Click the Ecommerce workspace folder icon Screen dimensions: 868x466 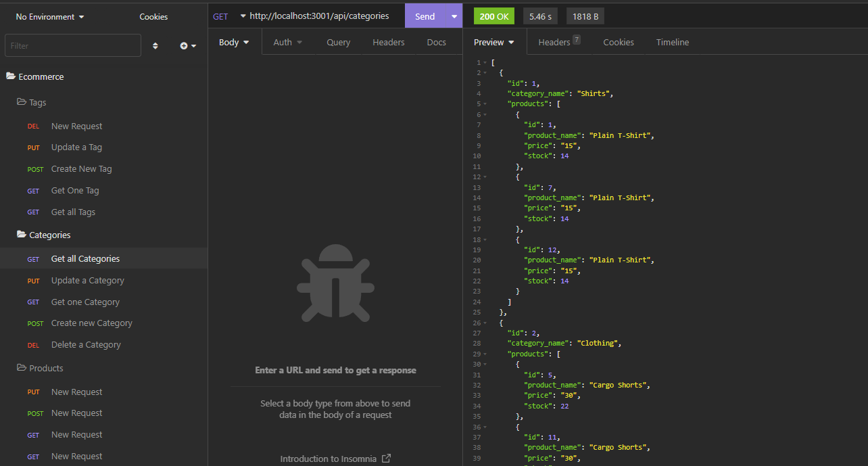(11, 76)
